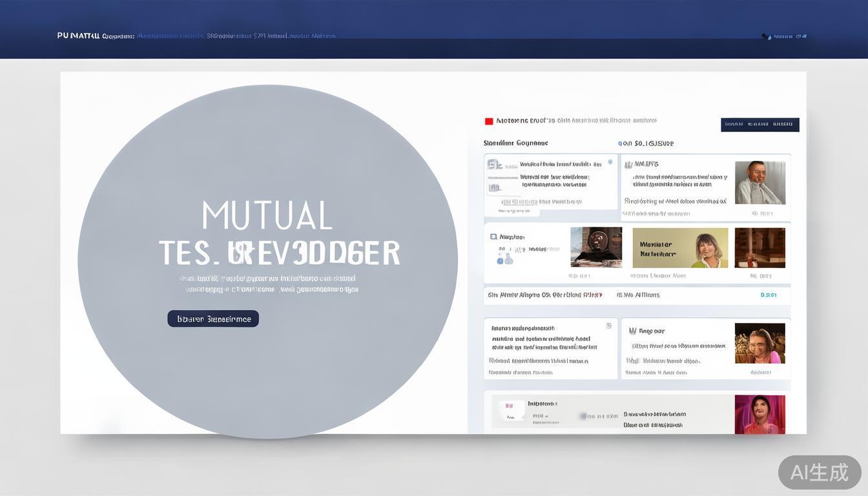Click the blue people icons in middle-left card

pos(504,259)
